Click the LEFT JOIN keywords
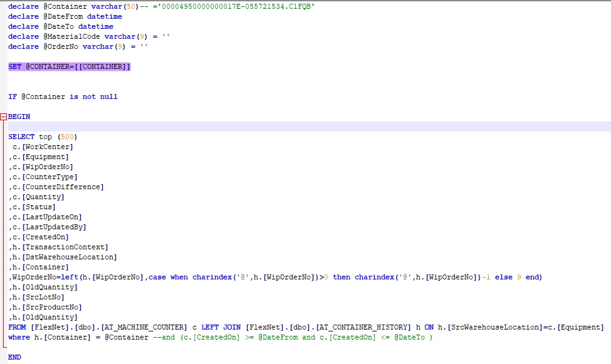This screenshot has width=611, height=364. click(221, 328)
